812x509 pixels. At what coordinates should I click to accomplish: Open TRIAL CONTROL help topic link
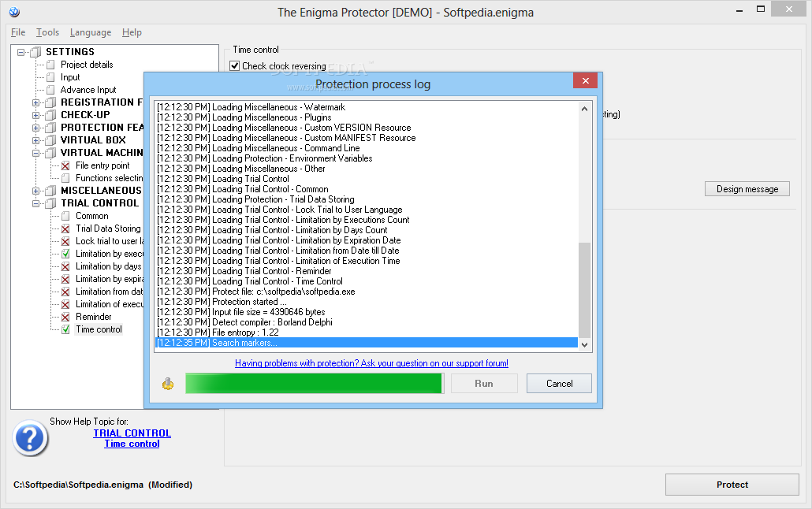click(x=132, y=433)
